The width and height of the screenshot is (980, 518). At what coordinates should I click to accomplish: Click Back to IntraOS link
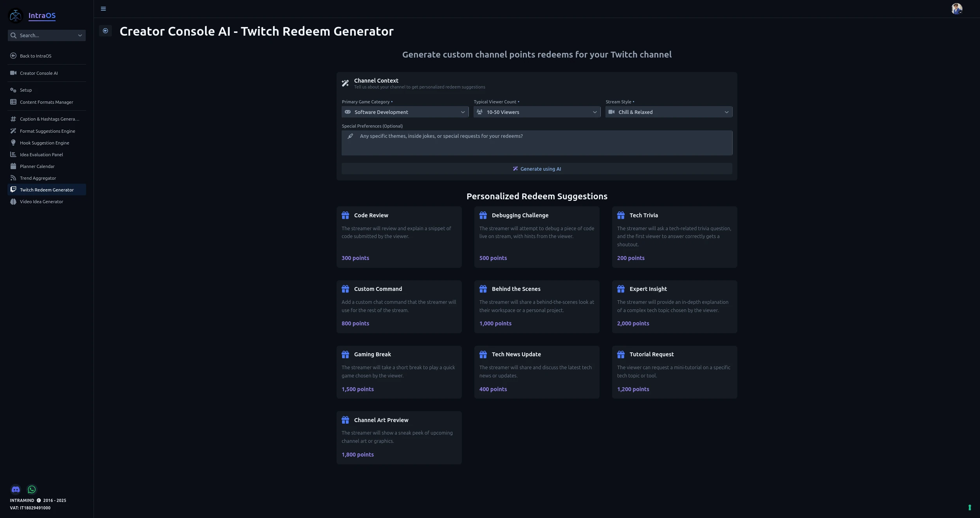pyautogui.click(x=36, y=56)
